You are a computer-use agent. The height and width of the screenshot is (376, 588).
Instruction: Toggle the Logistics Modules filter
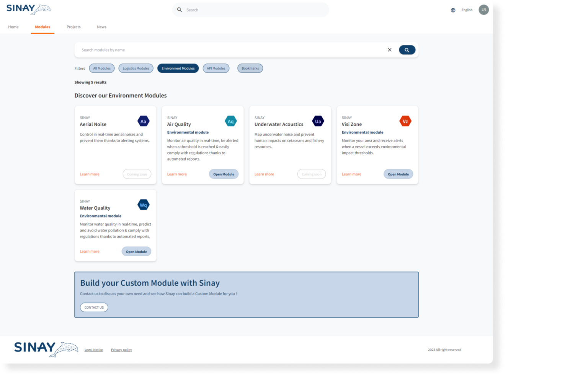click(x=136, y=68)
